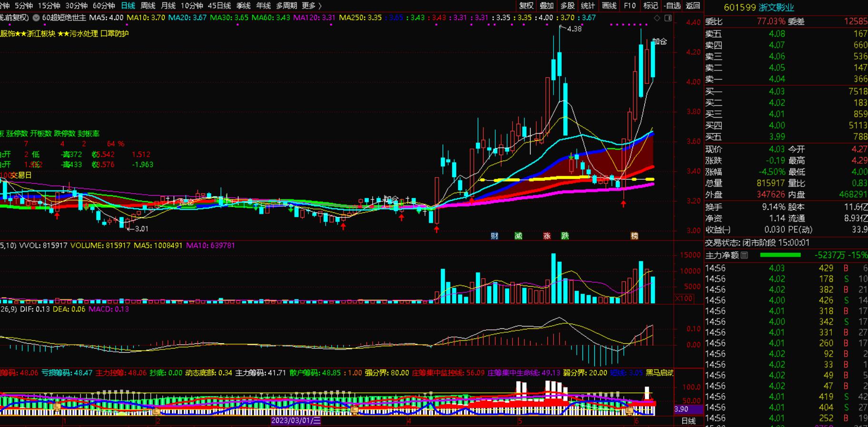
Task: Open the 日线 period selector at bottom-right
Action: point(688,421)
